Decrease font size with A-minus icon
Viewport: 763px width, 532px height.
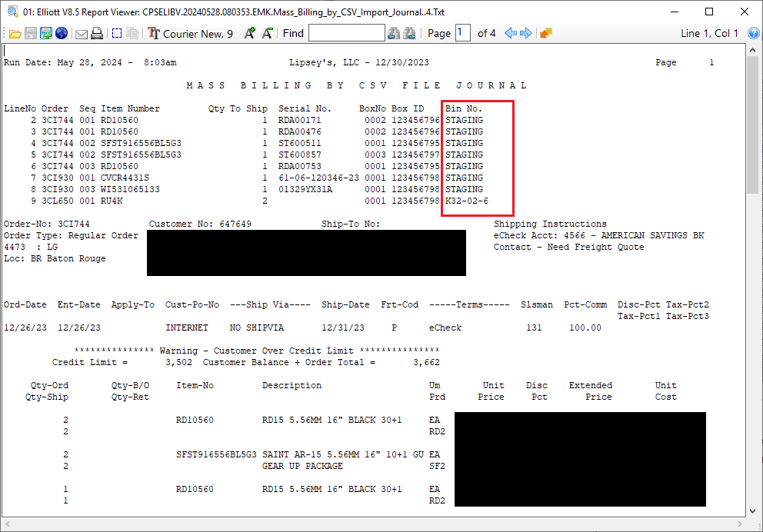267,34
